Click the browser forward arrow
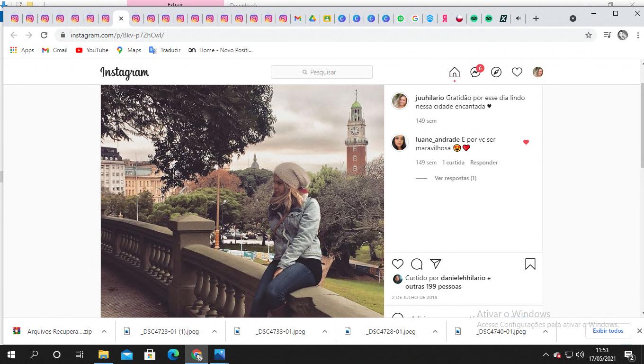644x364 pixels. [29, 35]
